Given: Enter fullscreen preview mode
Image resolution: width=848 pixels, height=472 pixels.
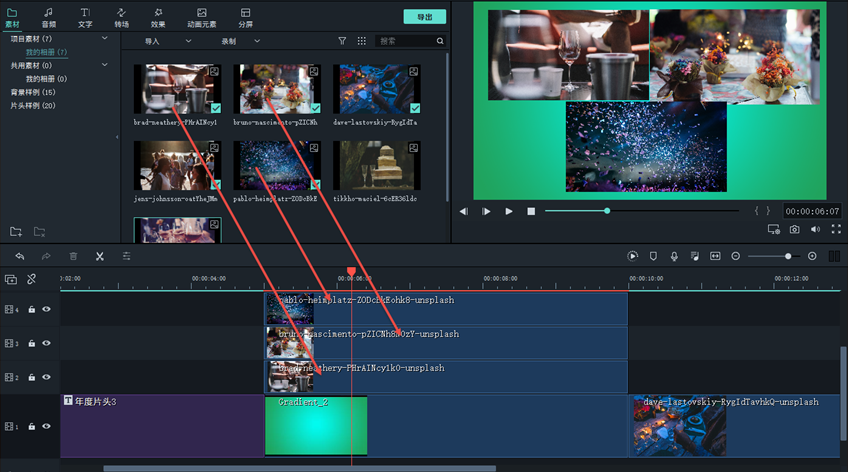Looking at the screenshot, I should tap(836, 229).
